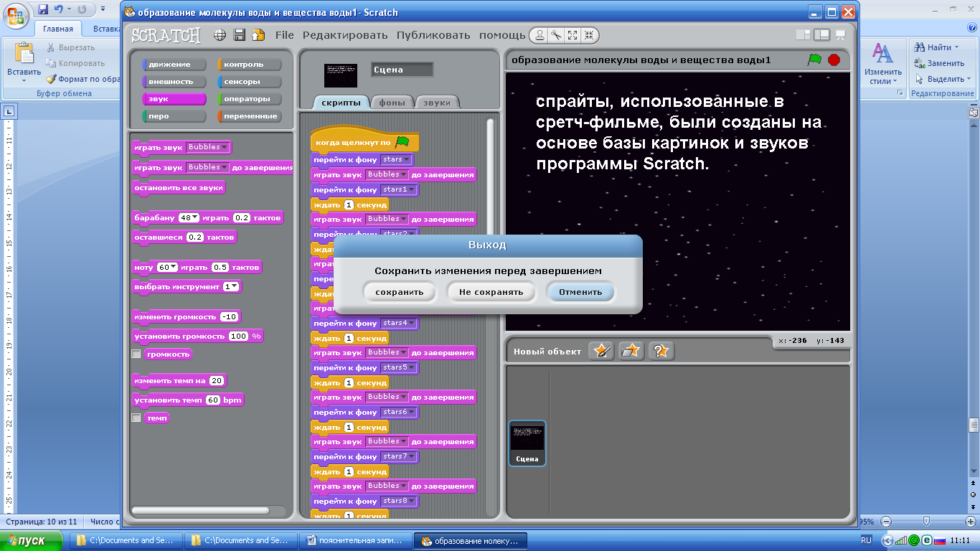Toggle the темп reporter checkbox
Screen dimensions: 980x551
coord(136,418)
